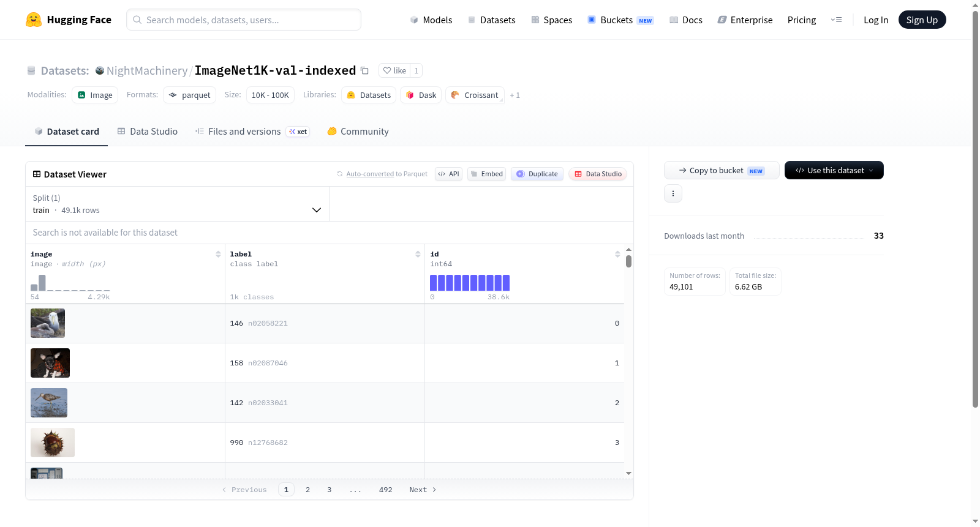
Task: Open the chestnut thumbnail in row 3
Action: coord(53,443)
